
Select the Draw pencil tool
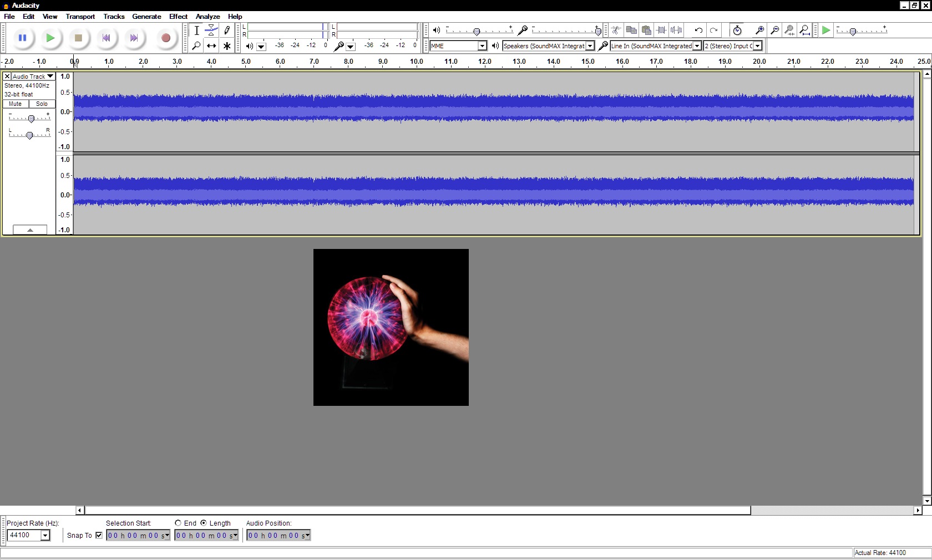tap(227, 30)
